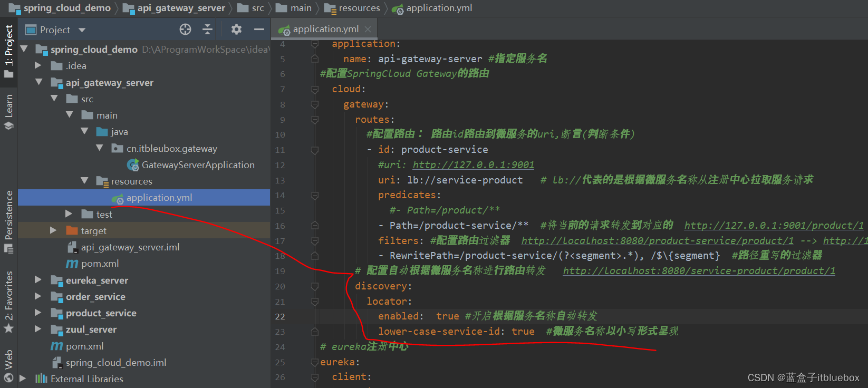Collapse the resources folder arrow

[84, 181]
